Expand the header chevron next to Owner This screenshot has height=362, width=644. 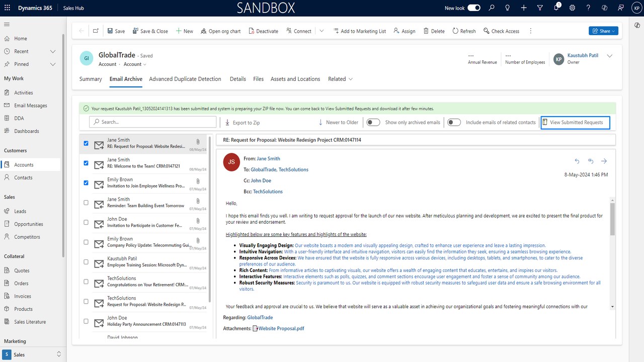[610, 56]
